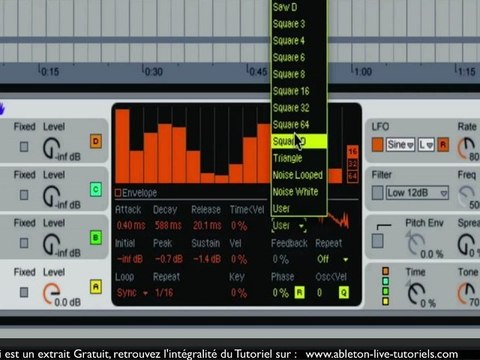This screenshot has height=360, width=480.
Task: Toggle oscillator B Fixed checkbox
Action: 24,243
